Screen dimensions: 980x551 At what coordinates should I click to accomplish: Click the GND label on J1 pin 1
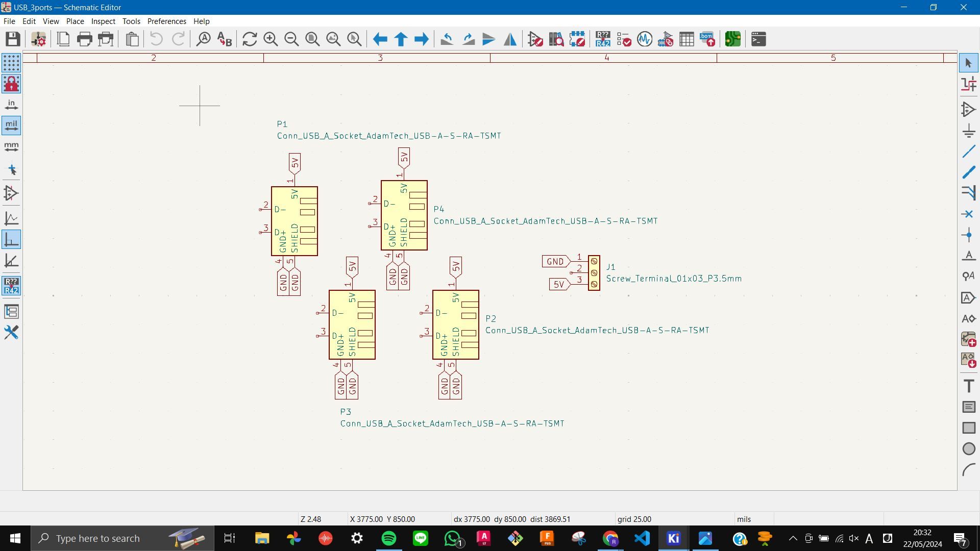point(555,261)
